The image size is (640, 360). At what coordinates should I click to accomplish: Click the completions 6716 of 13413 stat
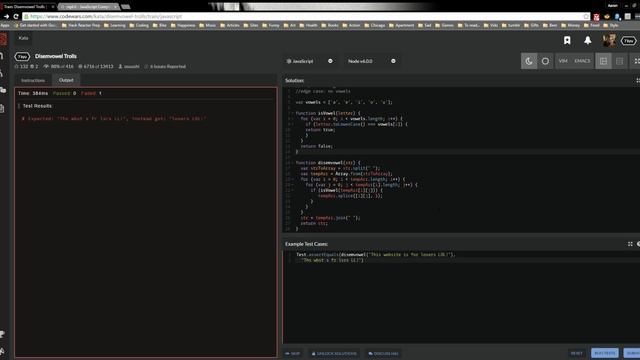click(96, 67)
